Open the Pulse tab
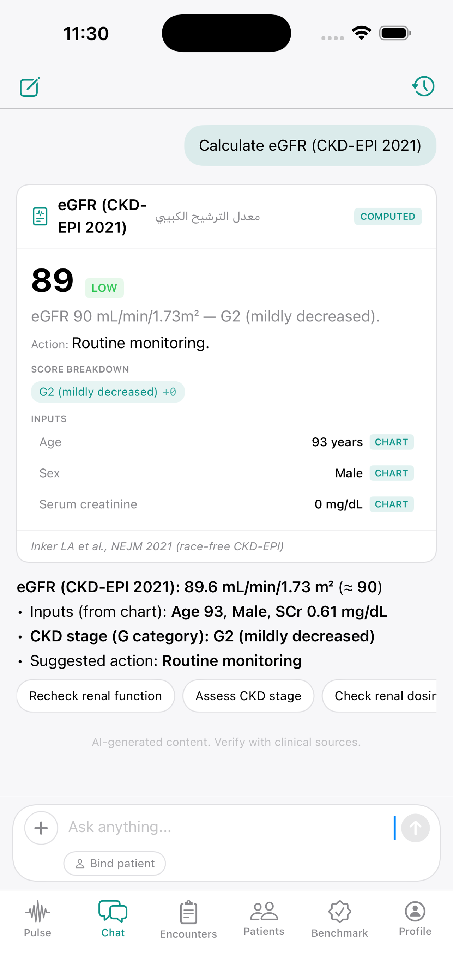The height and width of the screenshot is (980, 453). pos(37,919)
